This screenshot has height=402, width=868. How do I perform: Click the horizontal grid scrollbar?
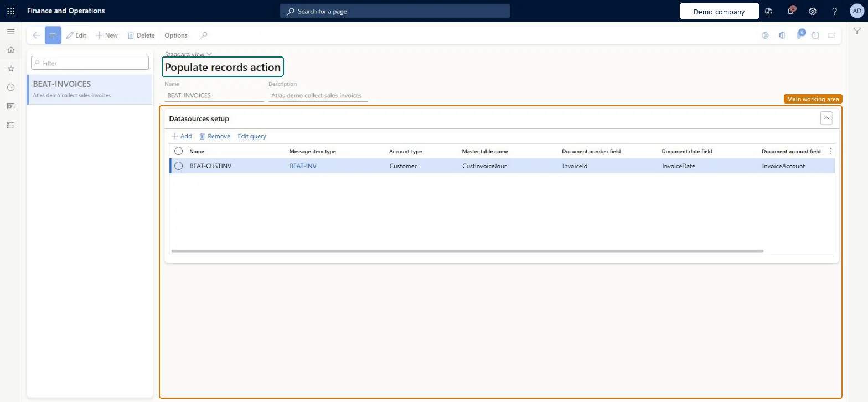pyautogui.click(x=467, y=251)
